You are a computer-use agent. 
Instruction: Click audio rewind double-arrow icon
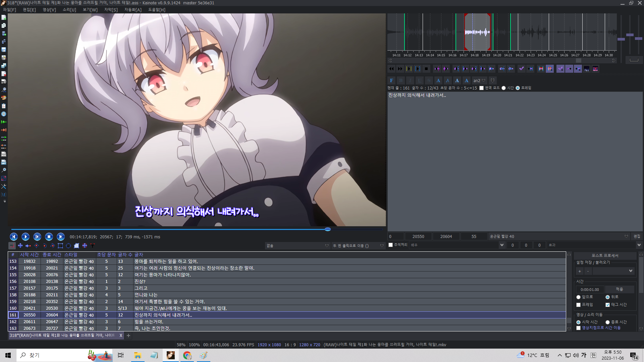coord(391,69)
